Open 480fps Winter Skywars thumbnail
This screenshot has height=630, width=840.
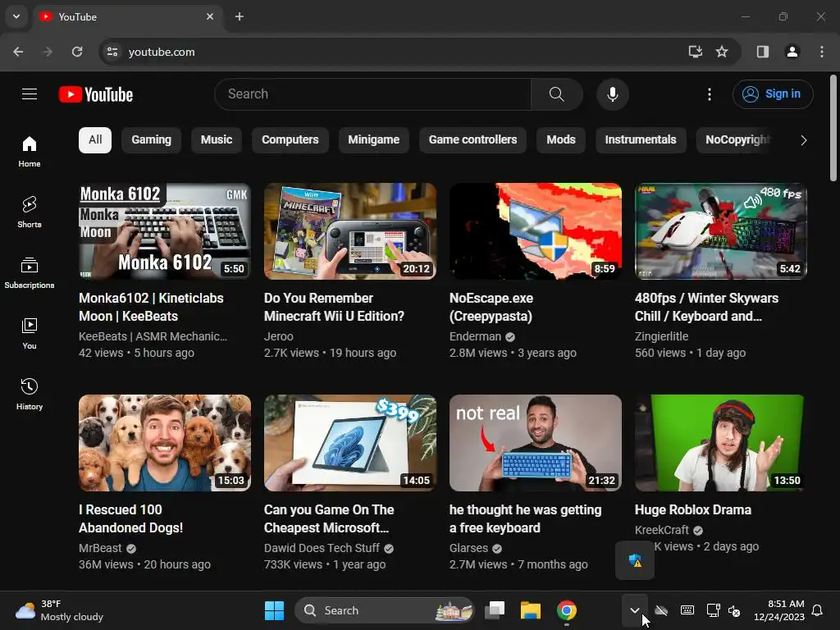(721, 231)
